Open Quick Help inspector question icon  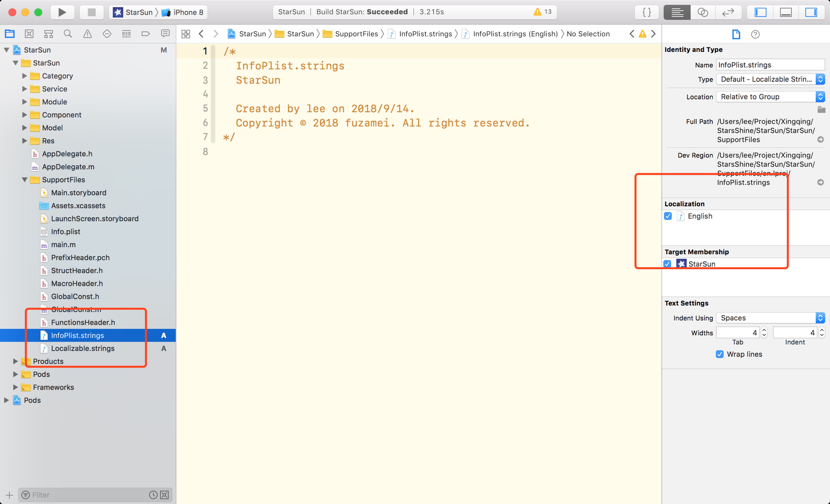tap(755, 34)
